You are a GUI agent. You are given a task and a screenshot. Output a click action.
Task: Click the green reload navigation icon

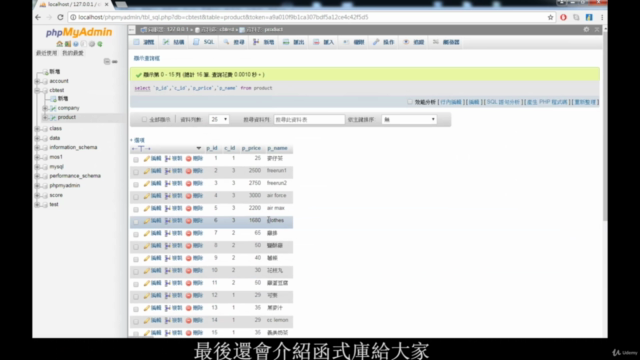(x=100, y=44)
